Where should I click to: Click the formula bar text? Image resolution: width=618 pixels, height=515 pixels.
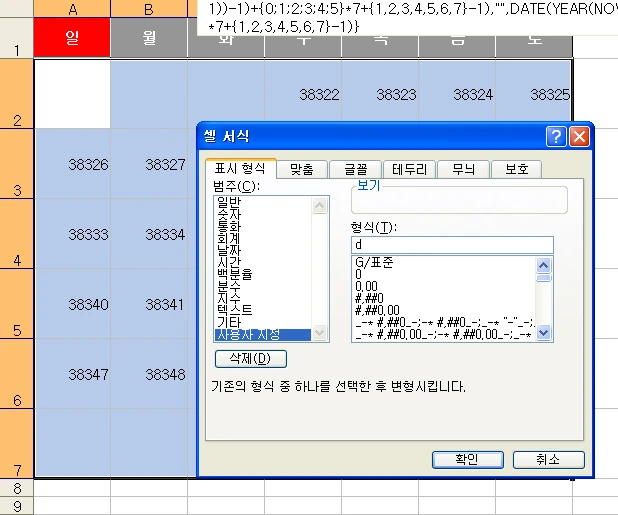408,17
